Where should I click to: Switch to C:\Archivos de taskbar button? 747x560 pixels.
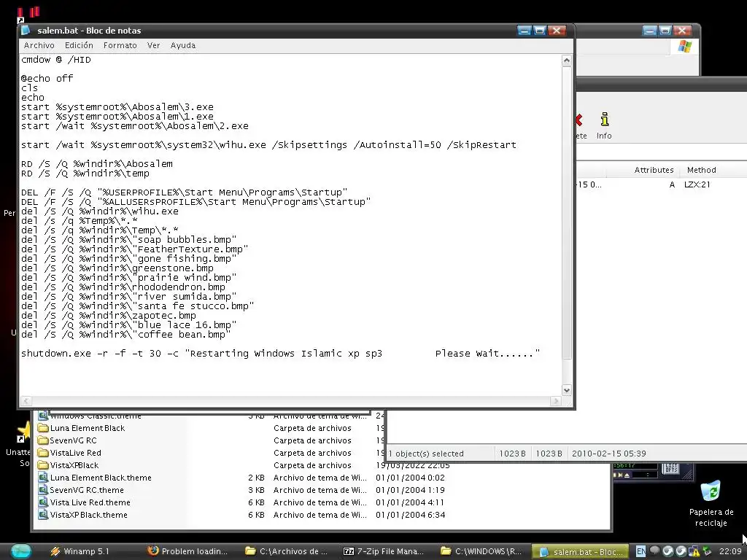coord(286,551)
